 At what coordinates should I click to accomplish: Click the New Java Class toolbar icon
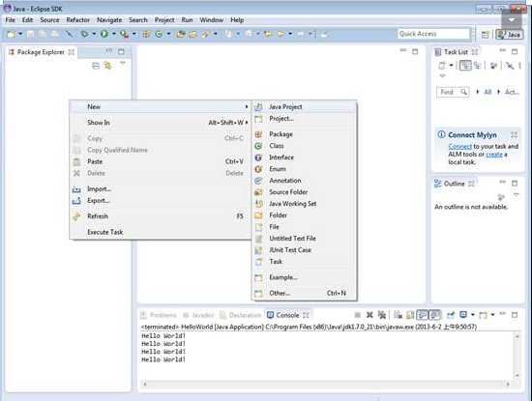[159, 34]
